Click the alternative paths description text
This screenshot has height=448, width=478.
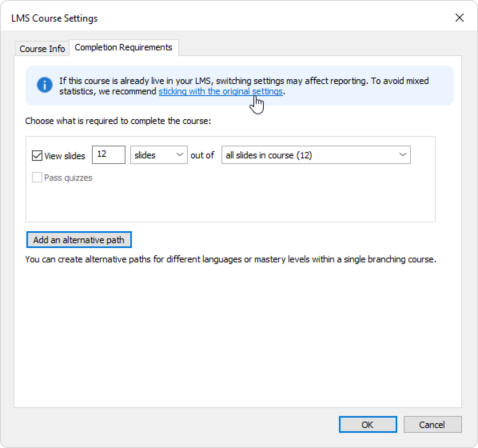pyautogui.click(x=231, y=260)
